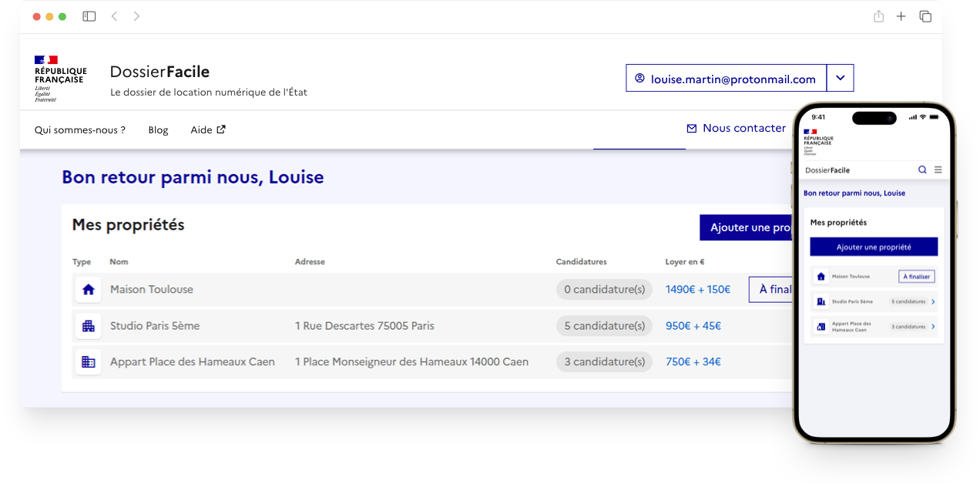The width and height of the screenshot is (980, 487).
Task: Open the Aide external link
Action: [208, 129]
